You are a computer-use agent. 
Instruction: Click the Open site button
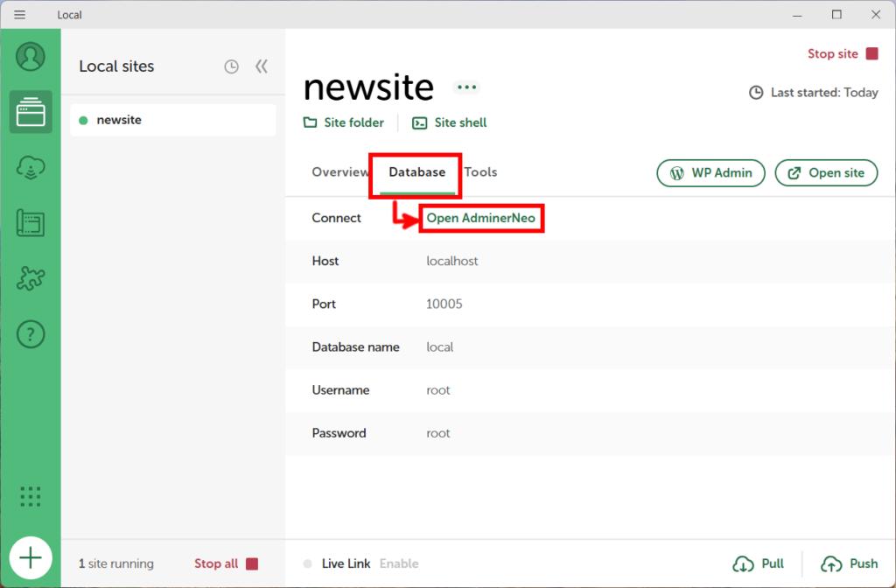[826, 173]
